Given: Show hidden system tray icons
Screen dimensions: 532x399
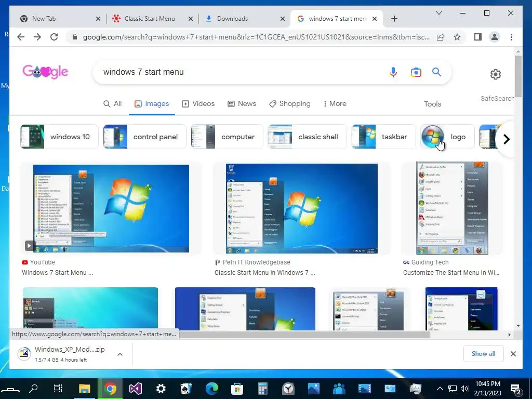Looking at the screenshot, I should (x=440, y=389).
